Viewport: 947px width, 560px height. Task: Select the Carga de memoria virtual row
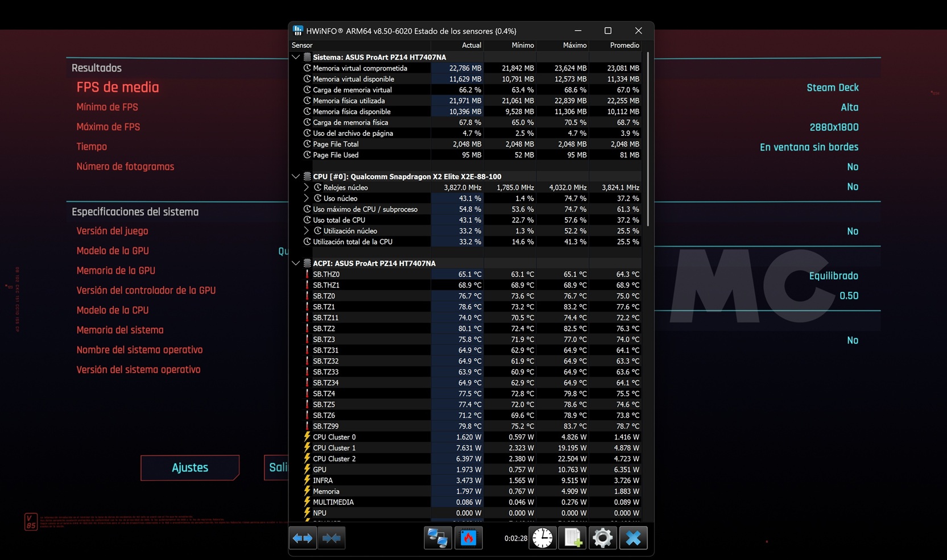(466, 90)
